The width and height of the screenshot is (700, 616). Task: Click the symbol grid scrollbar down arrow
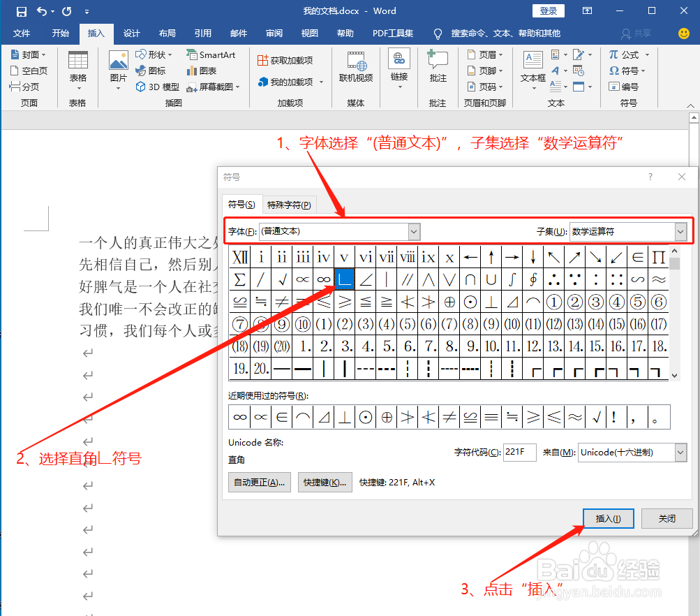675,376
